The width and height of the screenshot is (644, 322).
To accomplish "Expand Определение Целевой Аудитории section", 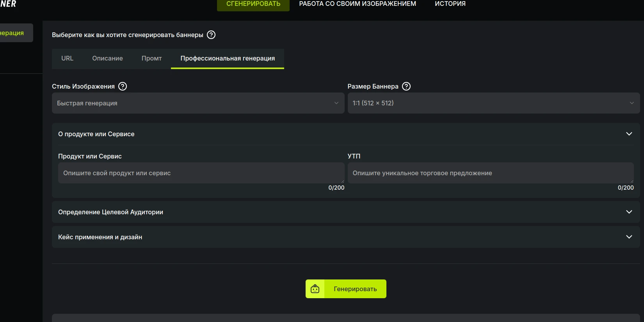I will tap(629, 212).
